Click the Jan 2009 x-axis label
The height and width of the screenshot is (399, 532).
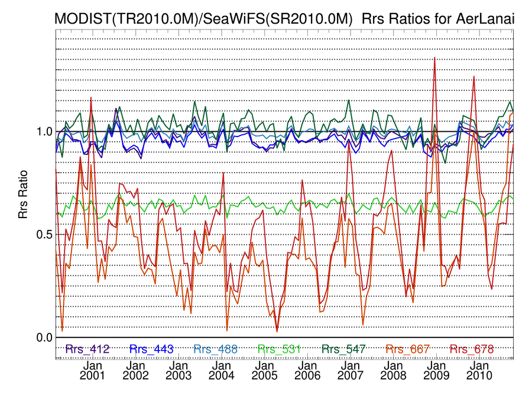click(436, 371)
